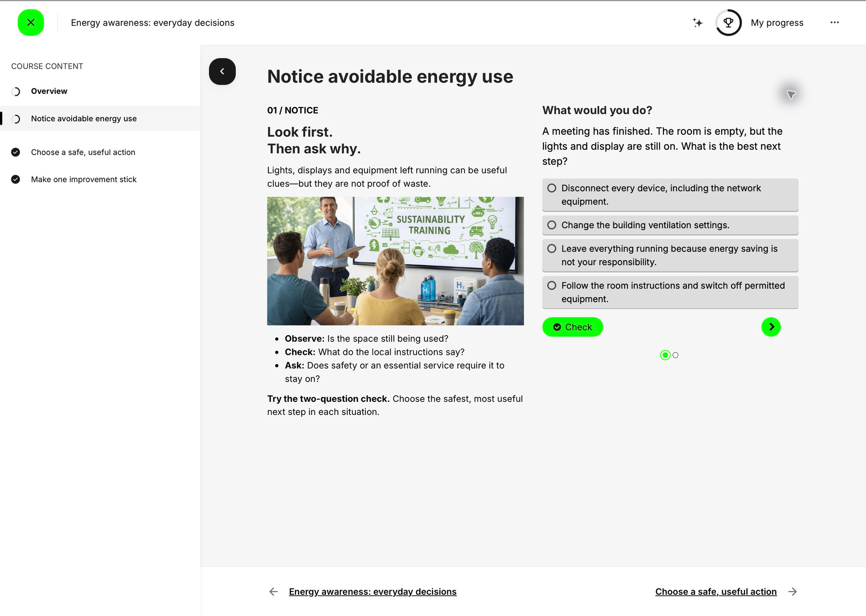
Task: Click completed checkmark beside 'Choose a safe, useful action'
Action: click(x=16, y=152)
